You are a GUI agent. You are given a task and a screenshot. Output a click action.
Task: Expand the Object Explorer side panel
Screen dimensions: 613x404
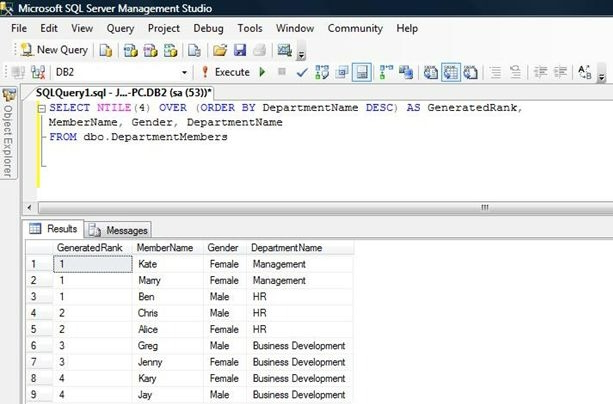(x=9, y=133)
